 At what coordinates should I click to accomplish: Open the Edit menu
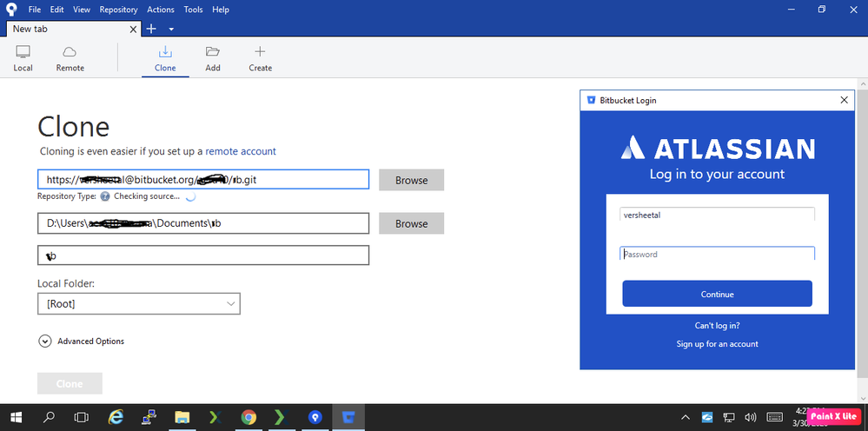tap(56, 10)
